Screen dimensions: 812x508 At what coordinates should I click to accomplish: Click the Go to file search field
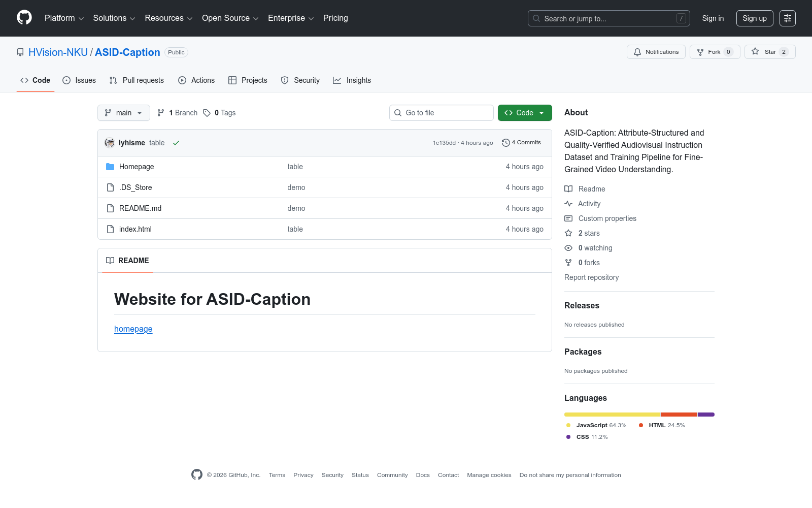coord(442,113)
